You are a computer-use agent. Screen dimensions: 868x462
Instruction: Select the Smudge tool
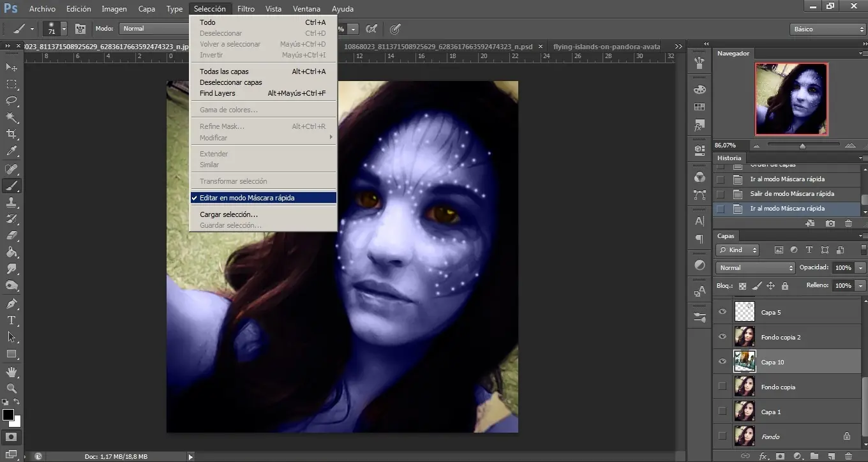tap(11, 269)
